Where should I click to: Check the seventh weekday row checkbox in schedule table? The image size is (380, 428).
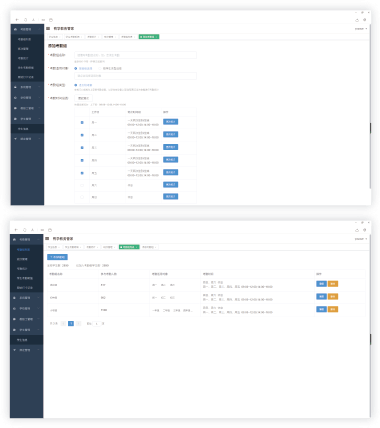pyautogui.click(x=82, y=197)
